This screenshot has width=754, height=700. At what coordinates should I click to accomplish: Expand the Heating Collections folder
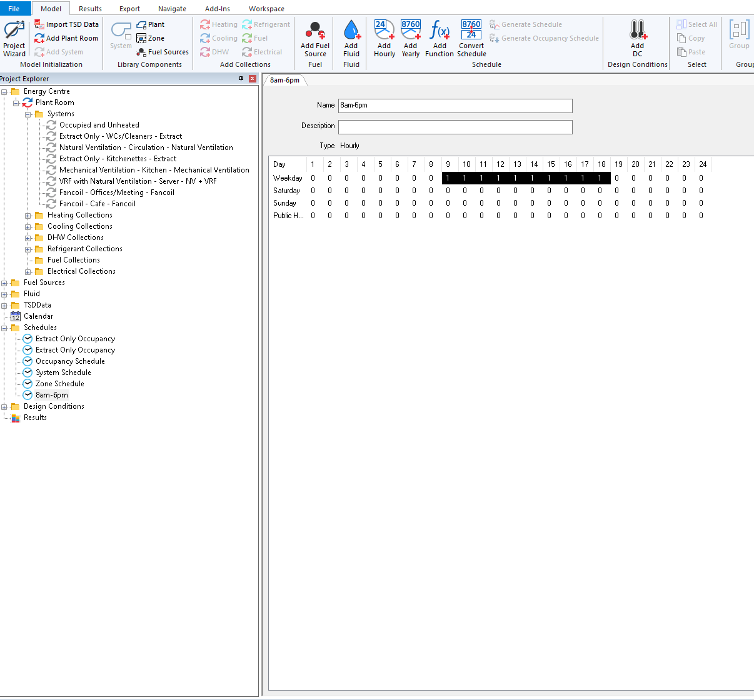point(28,216)
